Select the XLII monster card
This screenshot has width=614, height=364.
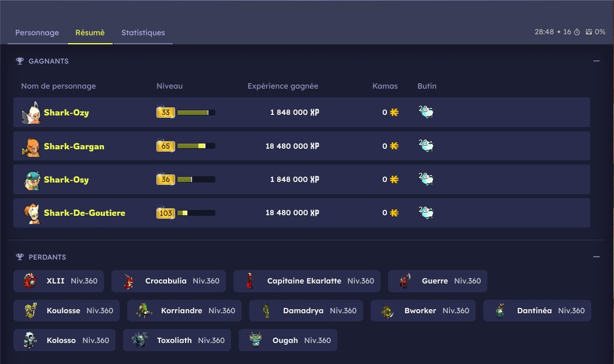(x=59, y=281)
